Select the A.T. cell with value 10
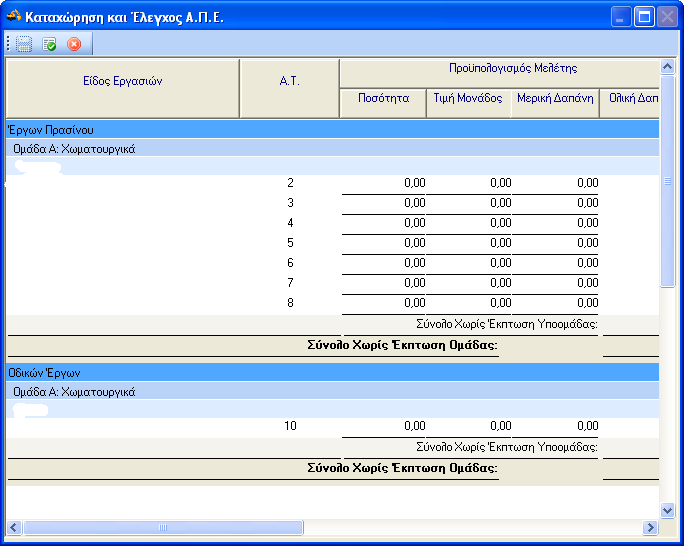This screenshot has height=546, width=684. click(x=290, y=426)
